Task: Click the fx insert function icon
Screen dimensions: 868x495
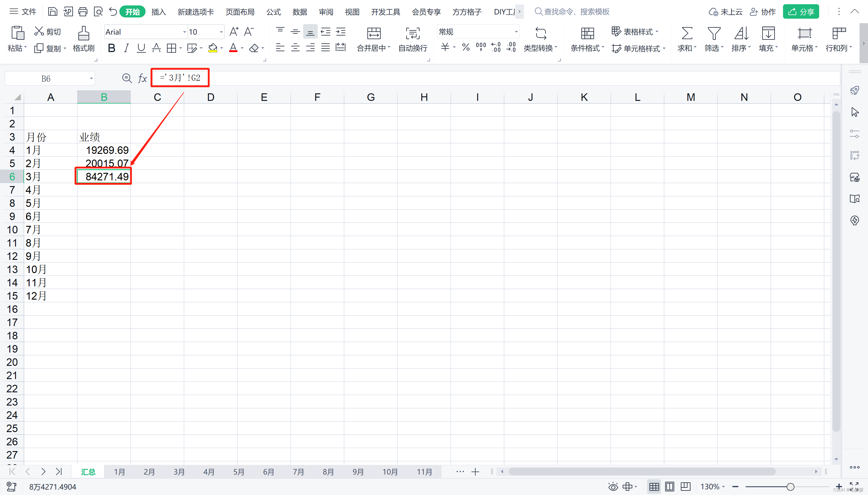Action: [x=142, y=79]
